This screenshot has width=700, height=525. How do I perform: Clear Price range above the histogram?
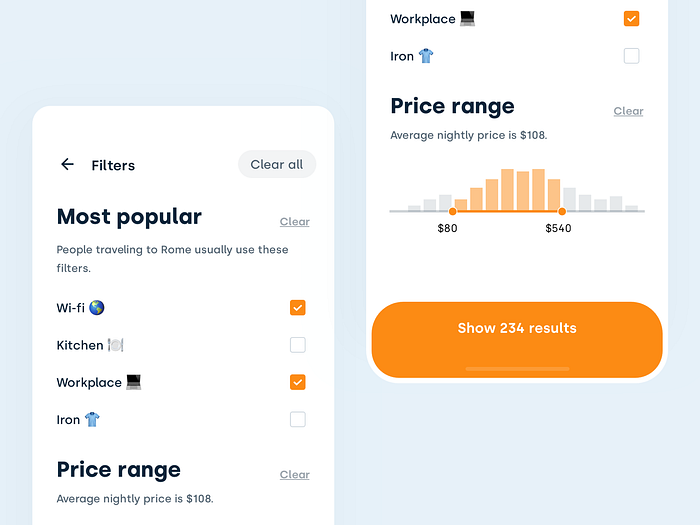628,111
